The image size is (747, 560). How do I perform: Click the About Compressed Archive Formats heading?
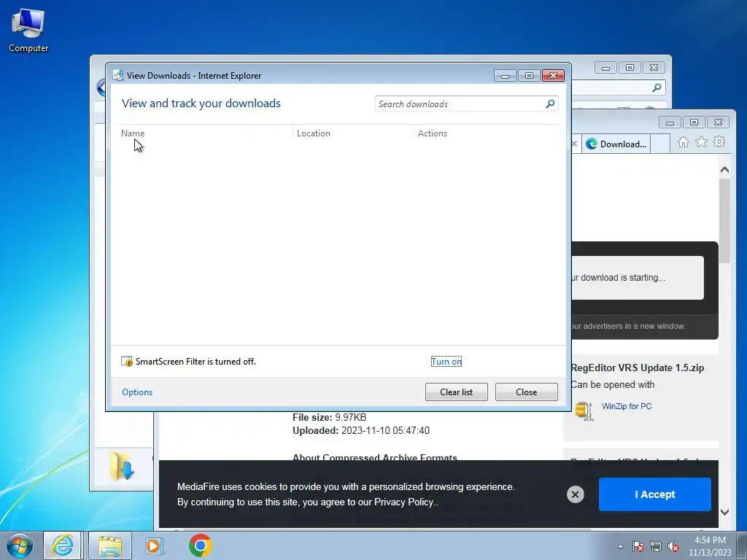[x=375, y=458]
